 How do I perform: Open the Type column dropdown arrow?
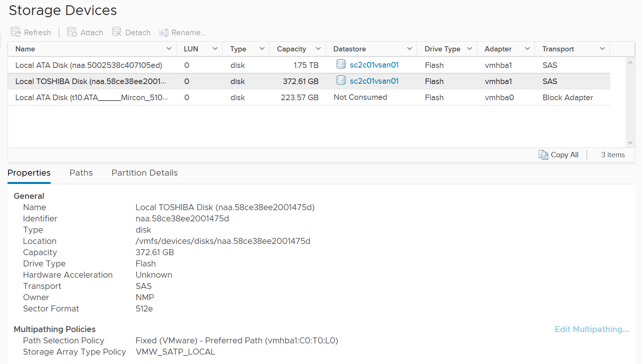tap(262, 49)
